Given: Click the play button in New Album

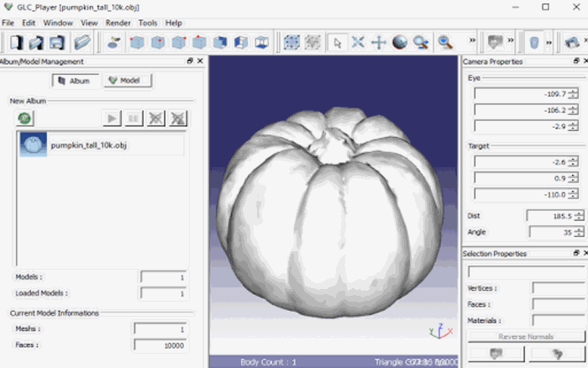Looking at the screenshot, I should 112,118.
